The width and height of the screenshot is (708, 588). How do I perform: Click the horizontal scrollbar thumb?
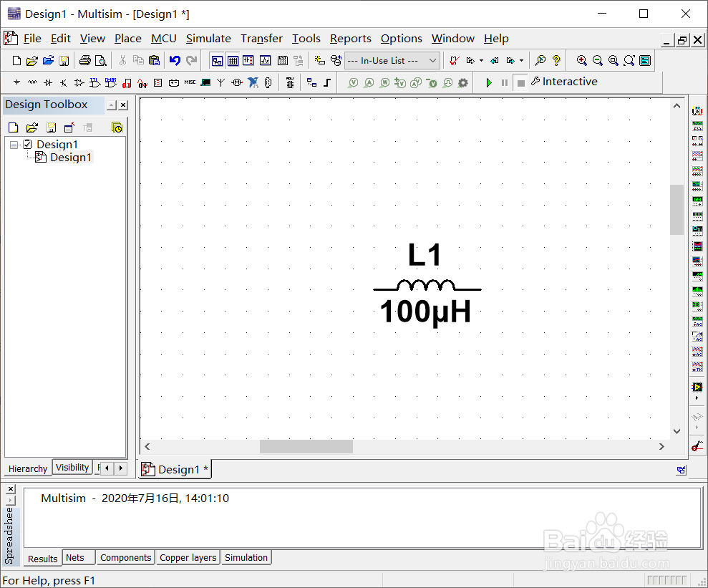(306, 446)
